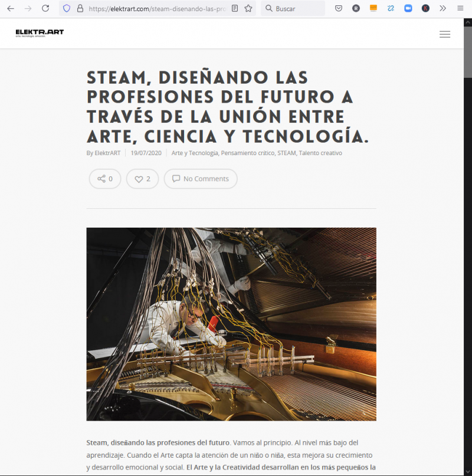Open the ELEKTR.ART home logo
472x476 pixels.
point(40,33)
